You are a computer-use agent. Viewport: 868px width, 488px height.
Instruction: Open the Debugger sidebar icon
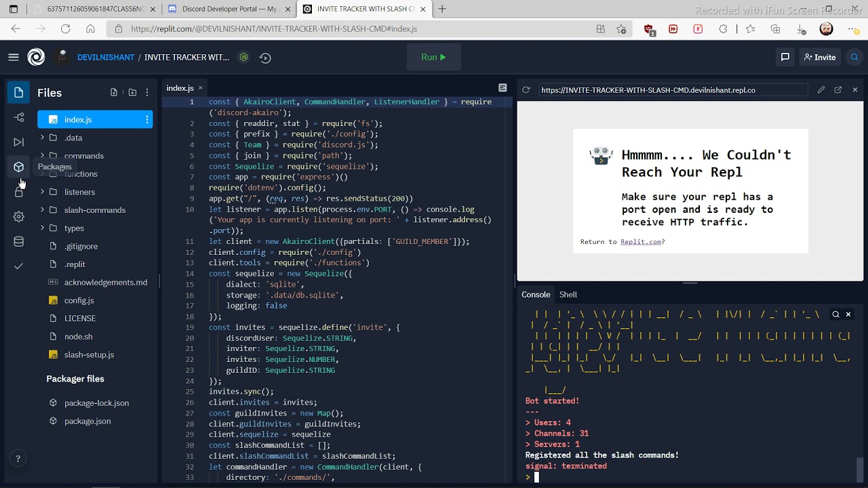18,142
